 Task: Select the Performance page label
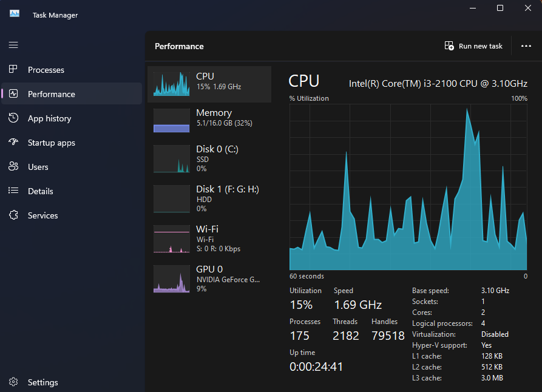[52, 94]
